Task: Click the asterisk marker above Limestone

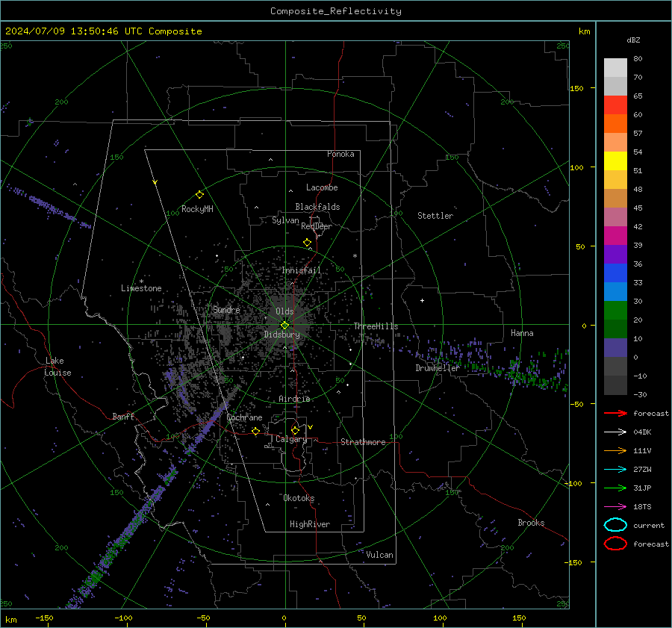Action: [141, 282]
